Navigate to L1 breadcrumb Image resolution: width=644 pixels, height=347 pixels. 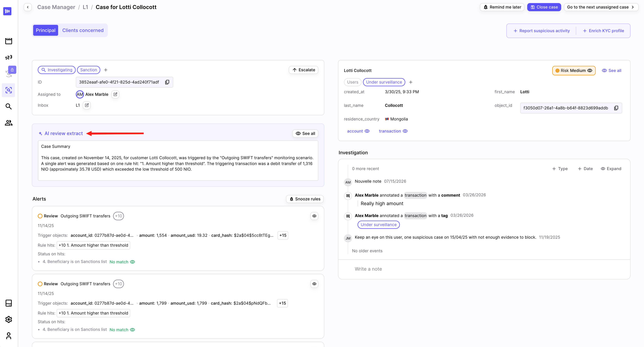pyautogui.click(x=85, y=7)
